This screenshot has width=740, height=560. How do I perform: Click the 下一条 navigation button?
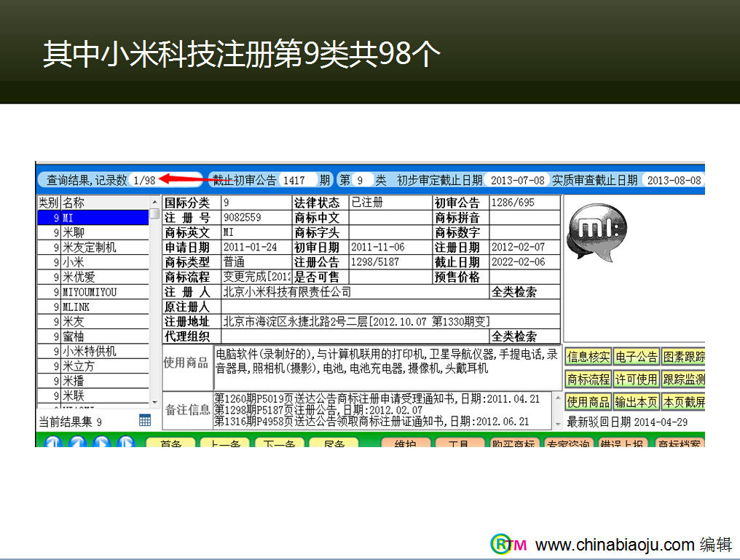[280, 443]
